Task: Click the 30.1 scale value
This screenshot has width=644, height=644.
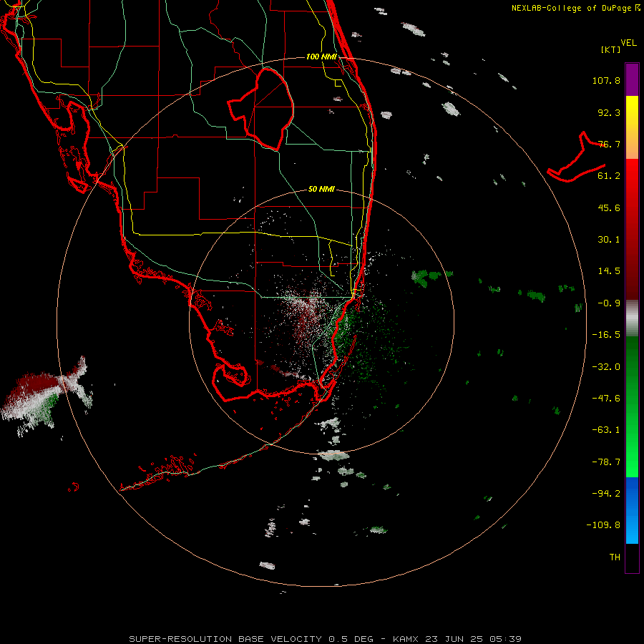Action: 609,240
